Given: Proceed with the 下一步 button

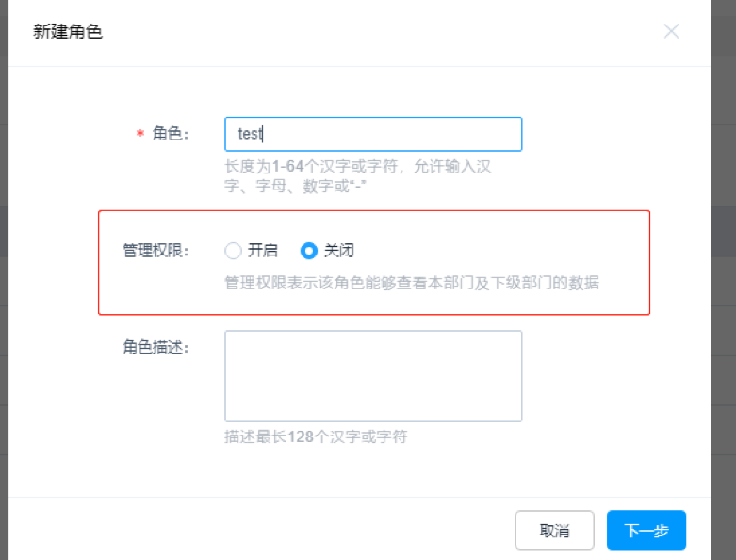Looking at the screenshot, I should [646, 530].
